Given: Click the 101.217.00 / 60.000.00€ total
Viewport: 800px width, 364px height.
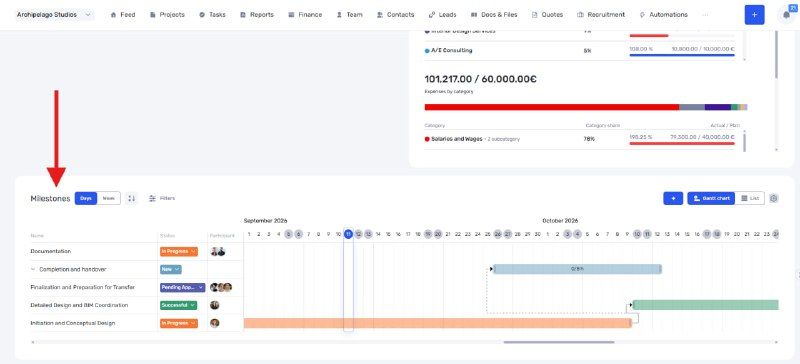Looking at the screenshot, I should point(480,79).
